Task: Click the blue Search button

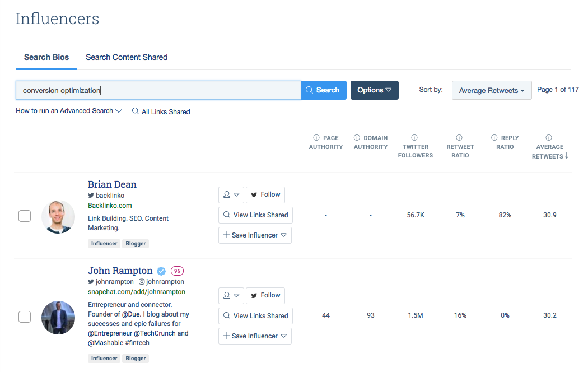Action: tap(324, 90)
